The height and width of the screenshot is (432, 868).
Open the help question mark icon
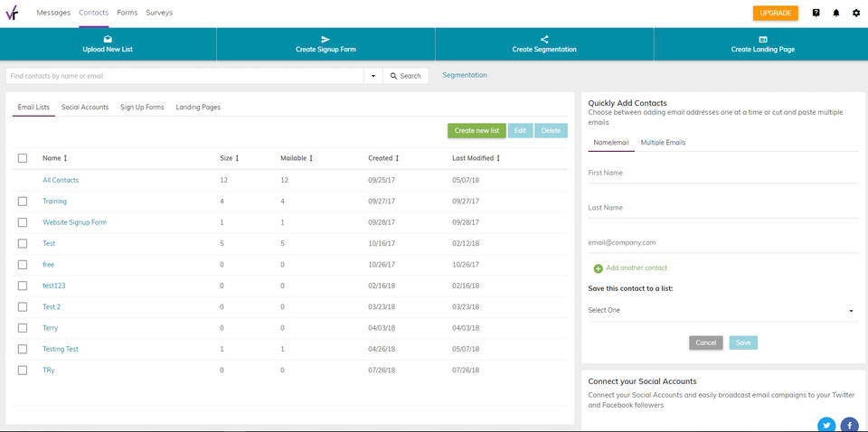816,13
